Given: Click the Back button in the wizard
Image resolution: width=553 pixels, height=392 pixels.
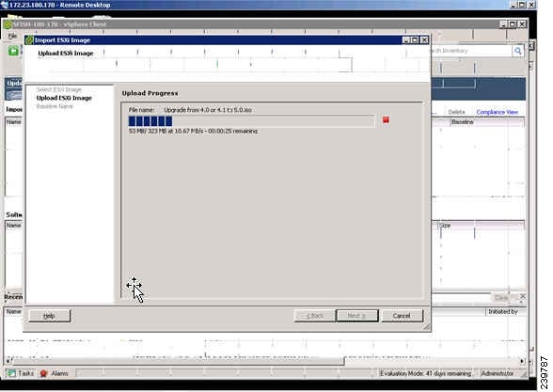Looking at the screenshot, I should pos(314,316).
